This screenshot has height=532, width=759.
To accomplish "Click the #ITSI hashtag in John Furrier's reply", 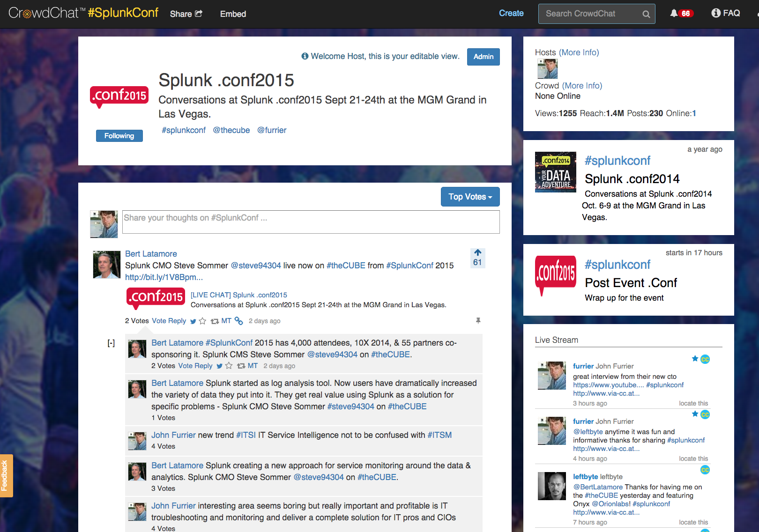I will tap(246, 435).
